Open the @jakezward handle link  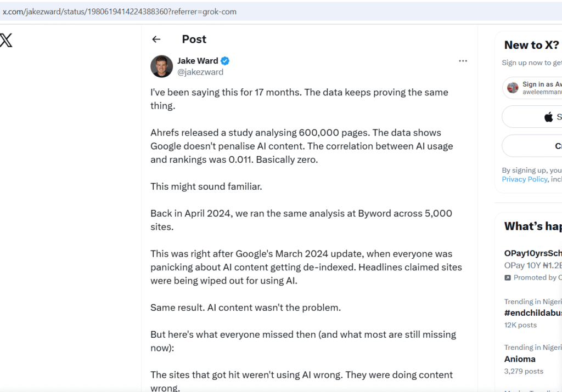click(200, 71)
